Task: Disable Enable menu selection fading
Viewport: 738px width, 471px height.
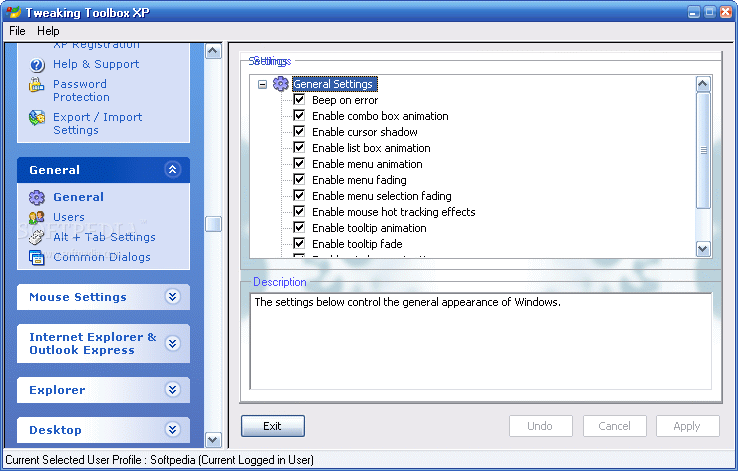Action: point(299,195)
